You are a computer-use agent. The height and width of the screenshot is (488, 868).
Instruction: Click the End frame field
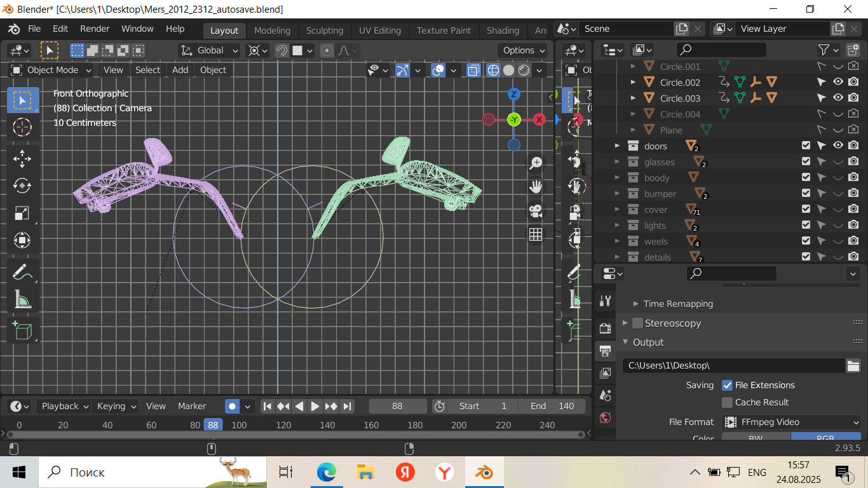tap(552, 406)
